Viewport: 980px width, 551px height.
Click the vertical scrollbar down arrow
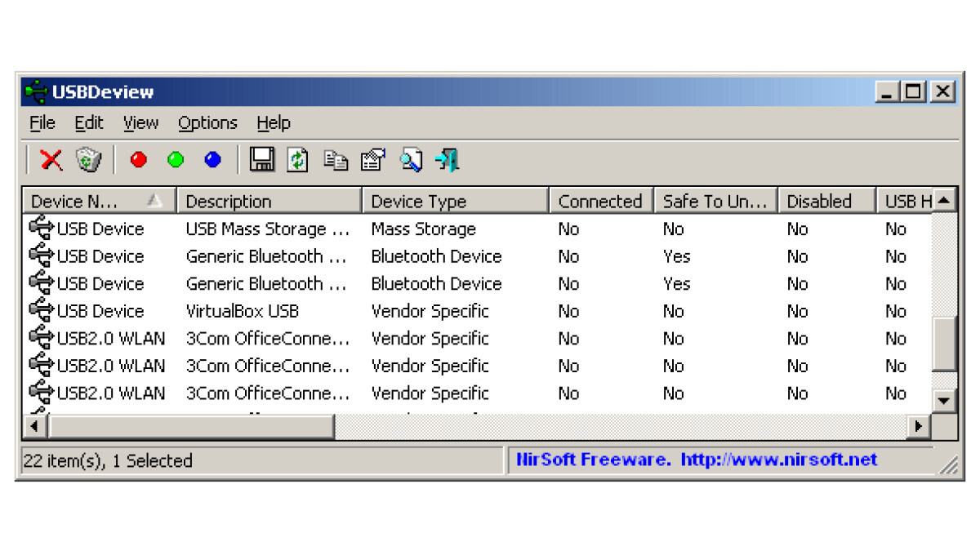pyautogui.click(x=944, y=400)
